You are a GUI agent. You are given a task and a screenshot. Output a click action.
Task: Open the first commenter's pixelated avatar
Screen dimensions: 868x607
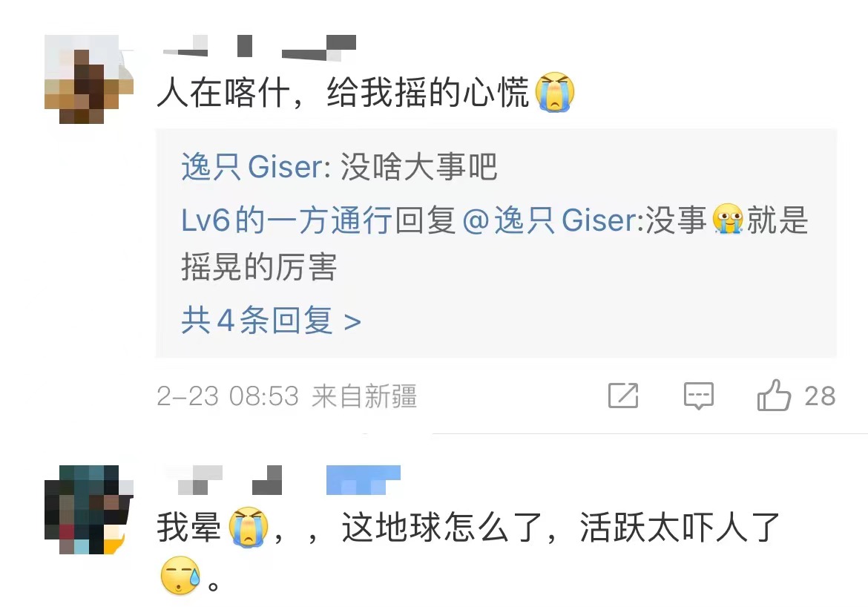89,79
